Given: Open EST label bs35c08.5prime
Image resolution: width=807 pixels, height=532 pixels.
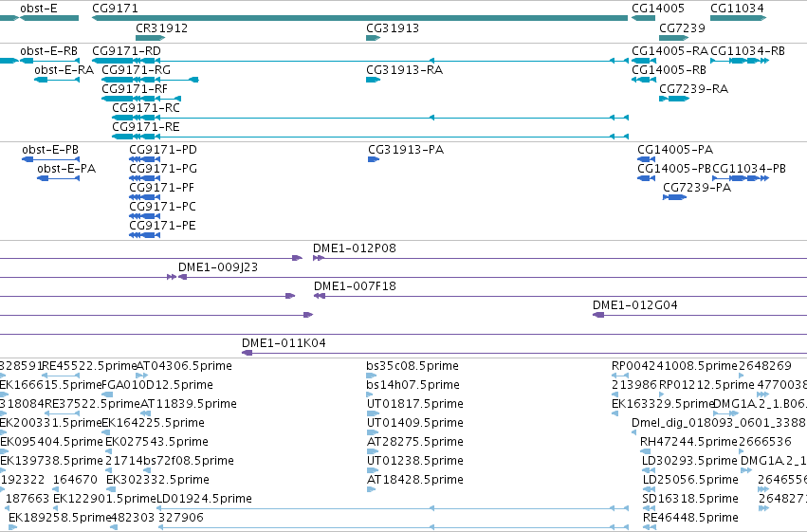Looking at the screenshot, I should coord(413,366).
